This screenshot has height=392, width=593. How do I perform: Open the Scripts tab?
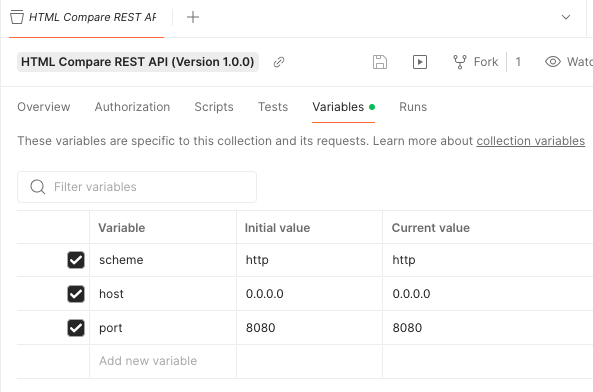pyautogui.click(x=214, y=107)
